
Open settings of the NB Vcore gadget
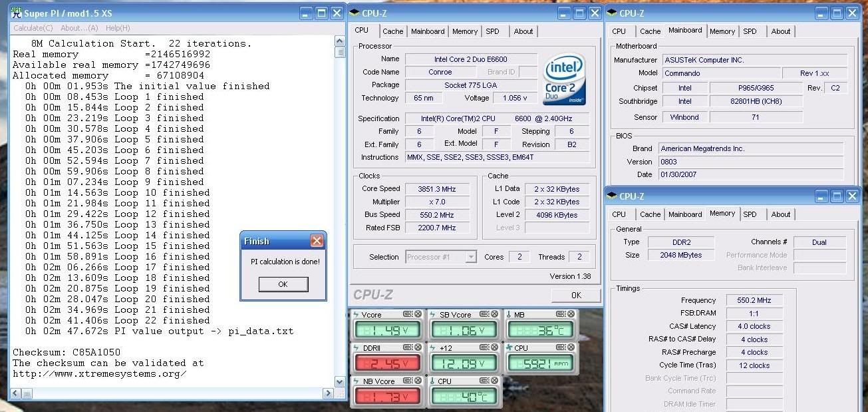click(407, 381)
